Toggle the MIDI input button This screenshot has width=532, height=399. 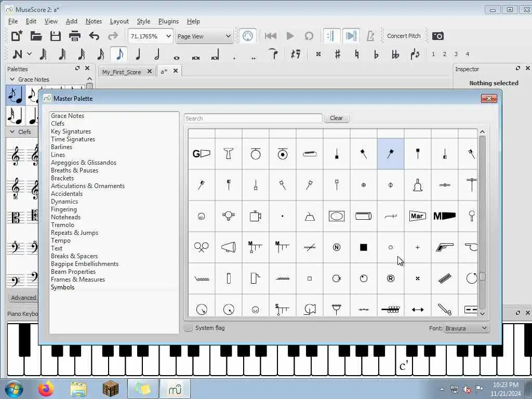coord(248,36)
